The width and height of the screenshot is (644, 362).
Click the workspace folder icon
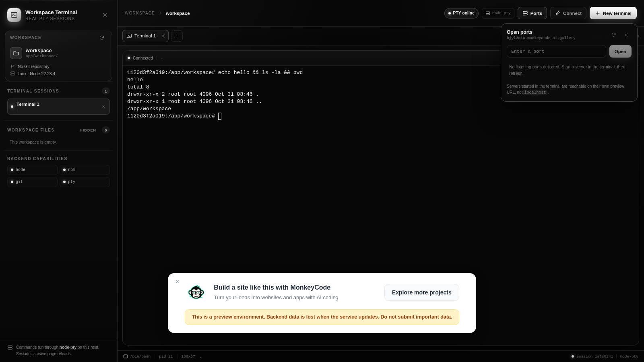[16, 53]
